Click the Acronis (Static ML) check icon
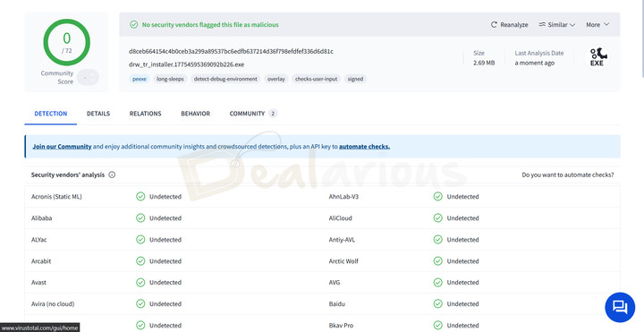644x332 pixels. click(x=140, y=196)
